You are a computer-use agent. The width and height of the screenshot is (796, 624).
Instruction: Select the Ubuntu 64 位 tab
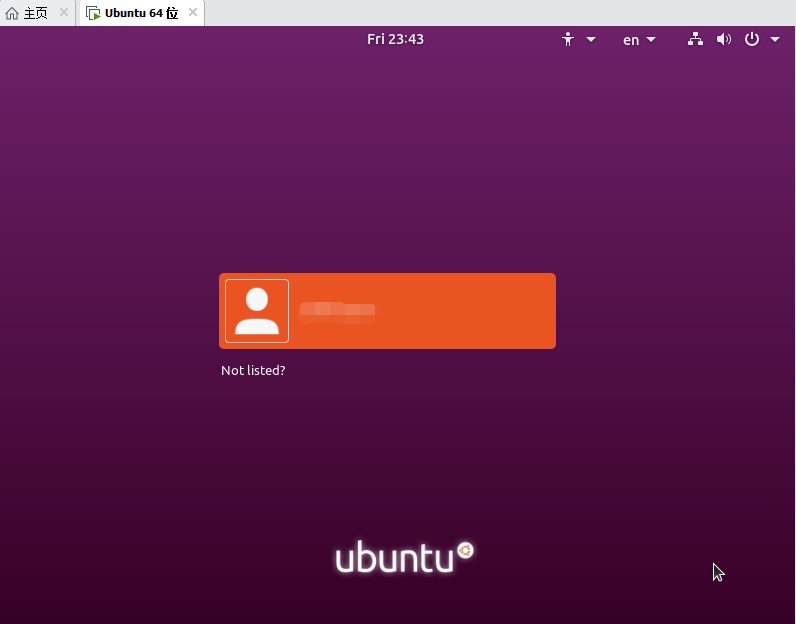141,13
